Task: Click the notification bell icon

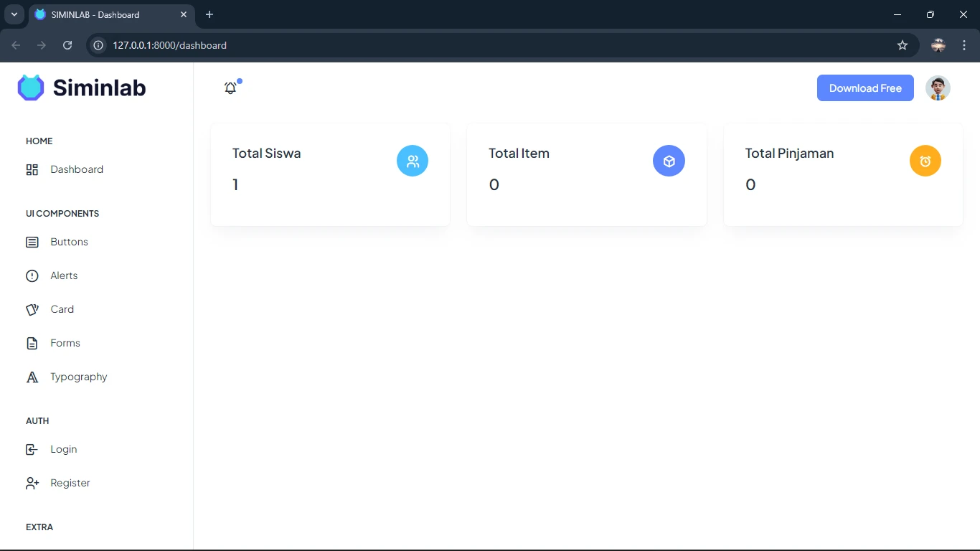Action: 230,88
